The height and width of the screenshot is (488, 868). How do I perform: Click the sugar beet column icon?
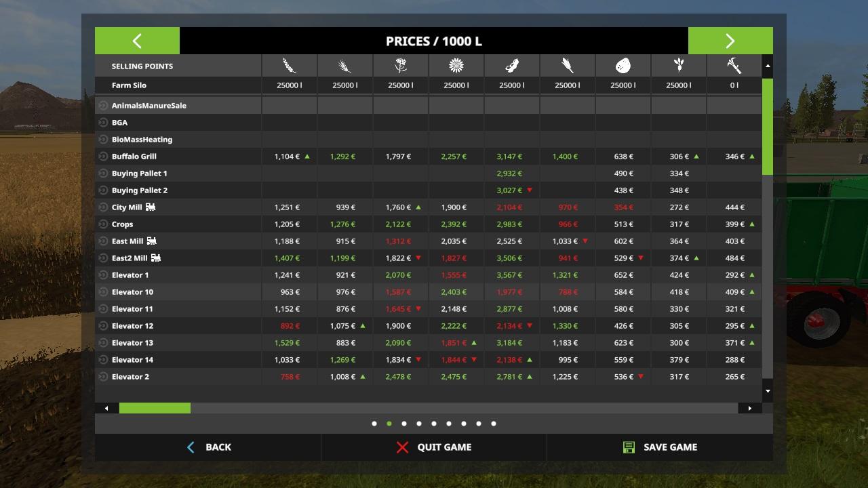(679, 66)
